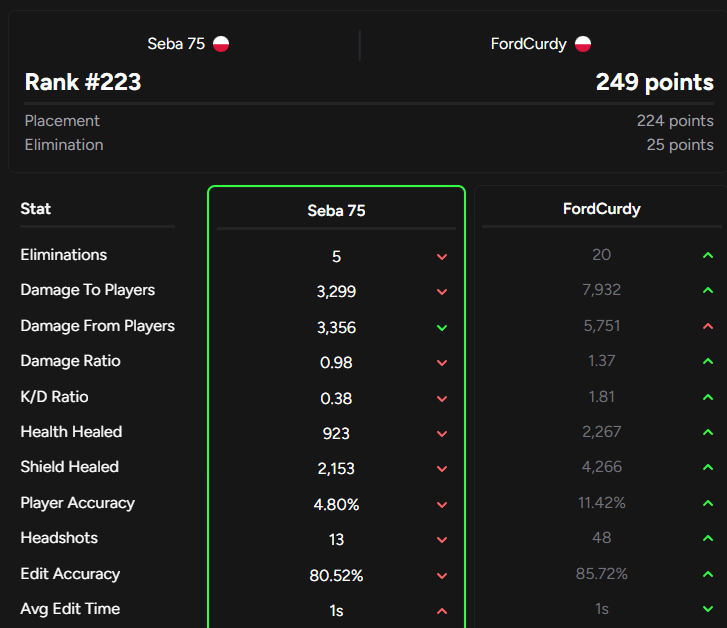Click Seba 75's 0.38 K/D value
This screenshot has height=628, width=727.
[x=336, y=399]
